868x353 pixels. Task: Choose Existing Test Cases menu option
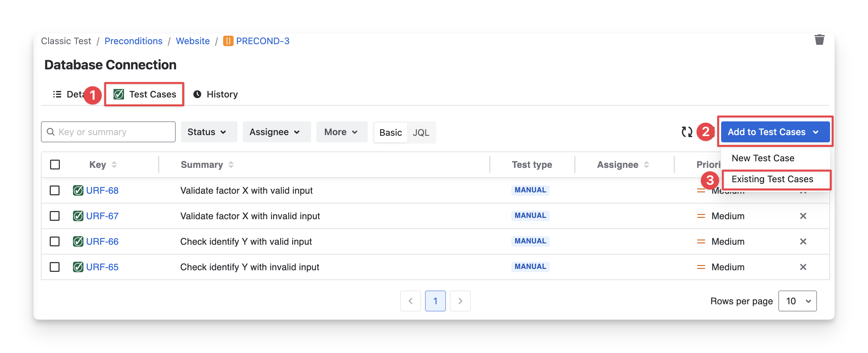coord(772,179)
